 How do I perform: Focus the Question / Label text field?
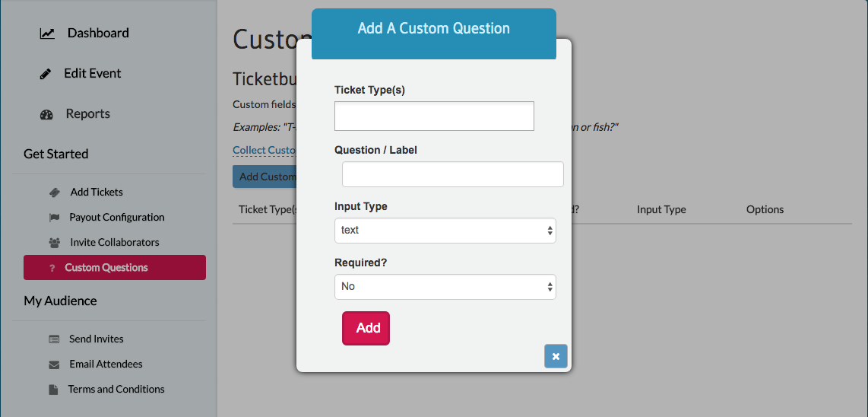[x=453, y=174]
